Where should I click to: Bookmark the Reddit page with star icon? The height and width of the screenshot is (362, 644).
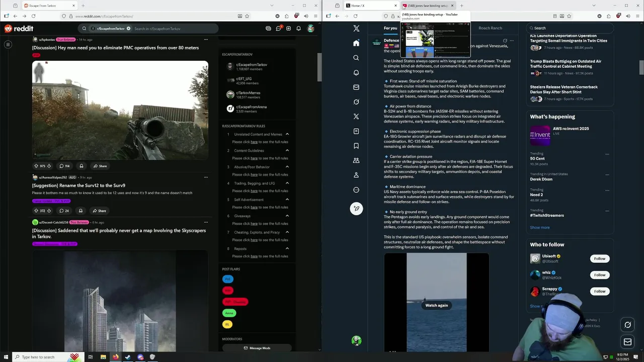[x=247, y=16]
